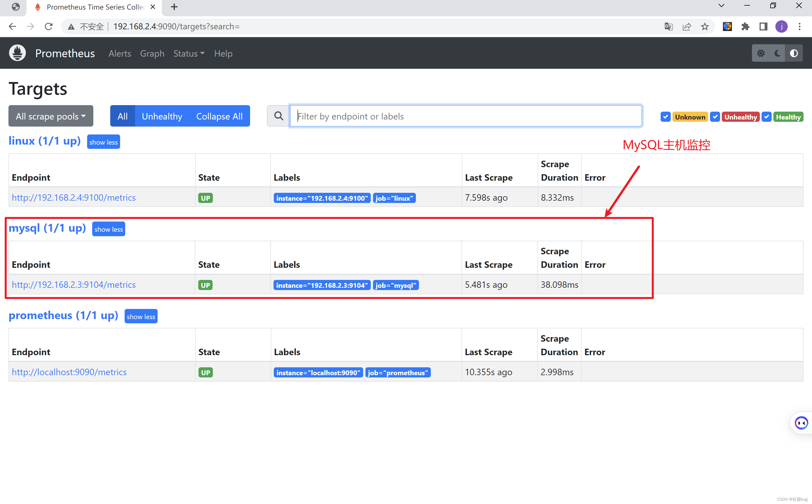Click Collapse All button

point(219,116)
